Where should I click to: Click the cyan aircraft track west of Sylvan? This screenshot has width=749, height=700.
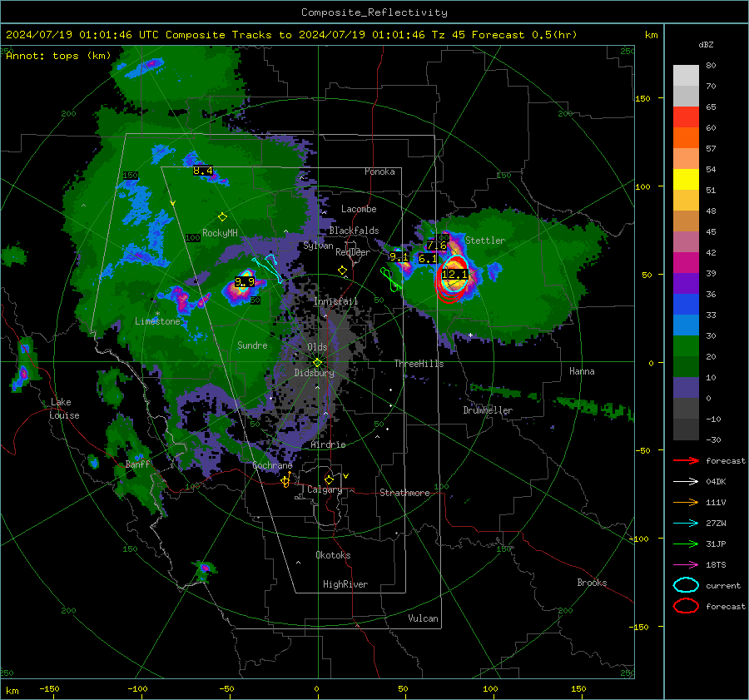click(x=267, y=267)
